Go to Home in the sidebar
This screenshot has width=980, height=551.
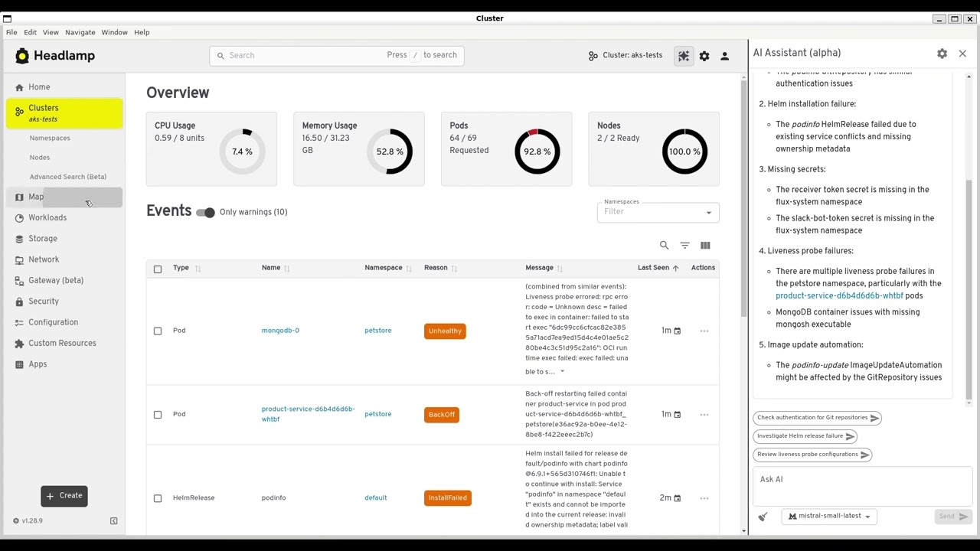(x=64, y=87)
